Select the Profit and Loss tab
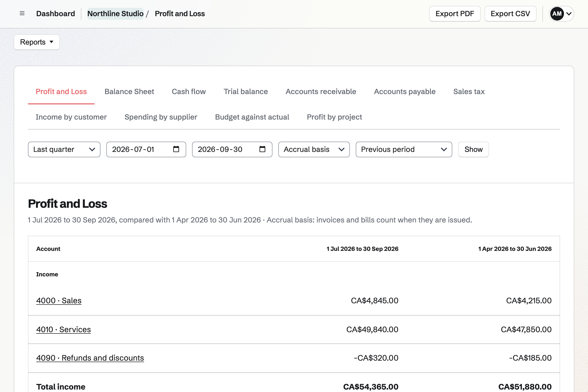The width and height of the screenshot is (588, 392). click(61, 91)
